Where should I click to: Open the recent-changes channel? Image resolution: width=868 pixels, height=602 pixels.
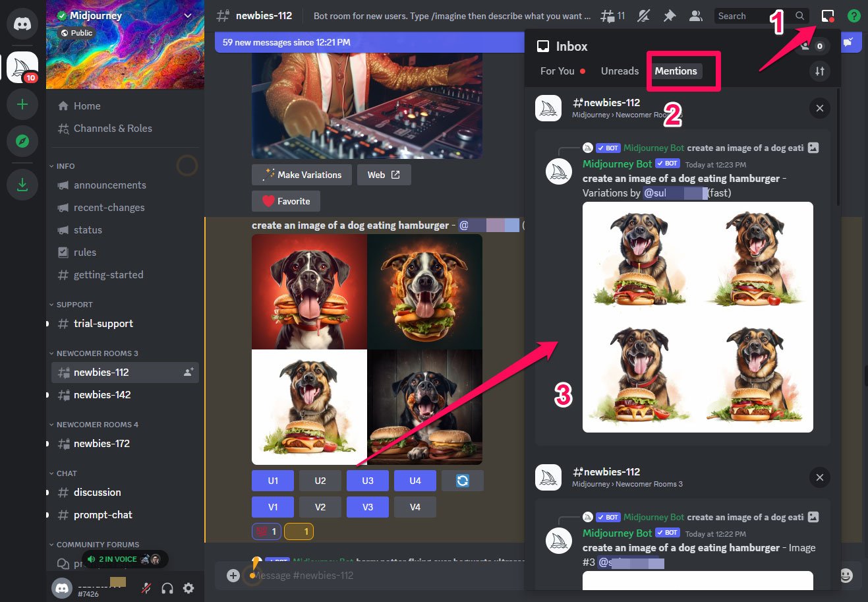tap(125, 208)
